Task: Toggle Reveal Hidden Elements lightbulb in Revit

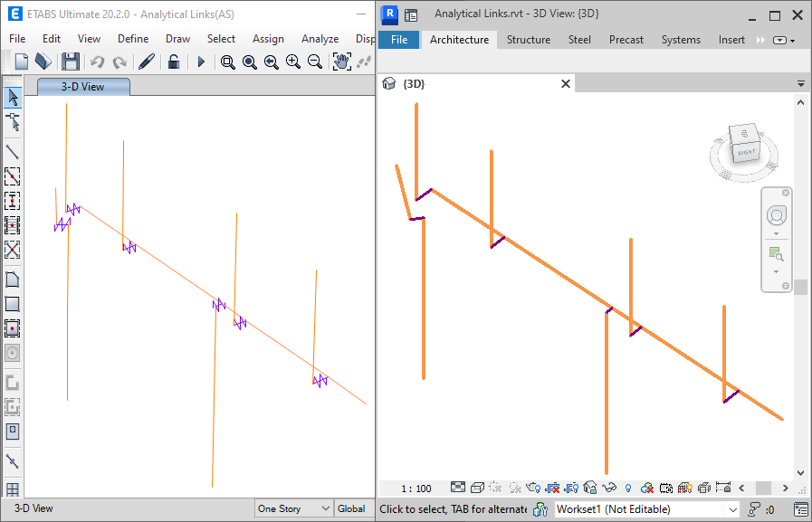Action: click(627, 487)
